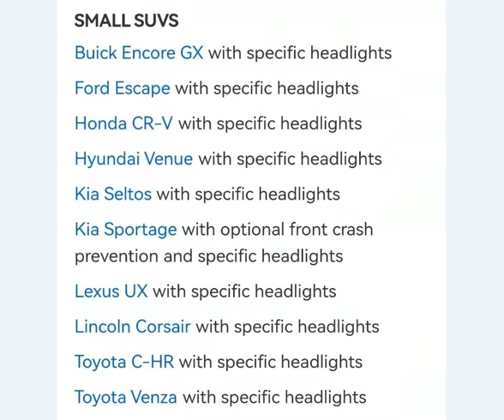Screen dimensions: 504x420
Task: Go to the Lincoln Corsair link
Action: tap(133, 327)
